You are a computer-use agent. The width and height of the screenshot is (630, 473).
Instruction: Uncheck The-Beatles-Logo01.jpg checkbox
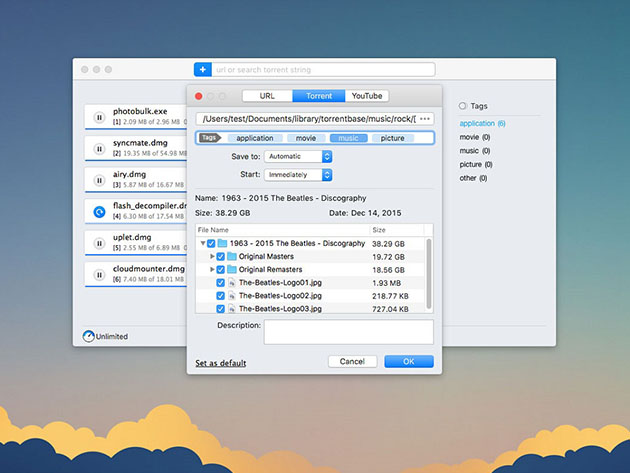(x=221, y=283)
